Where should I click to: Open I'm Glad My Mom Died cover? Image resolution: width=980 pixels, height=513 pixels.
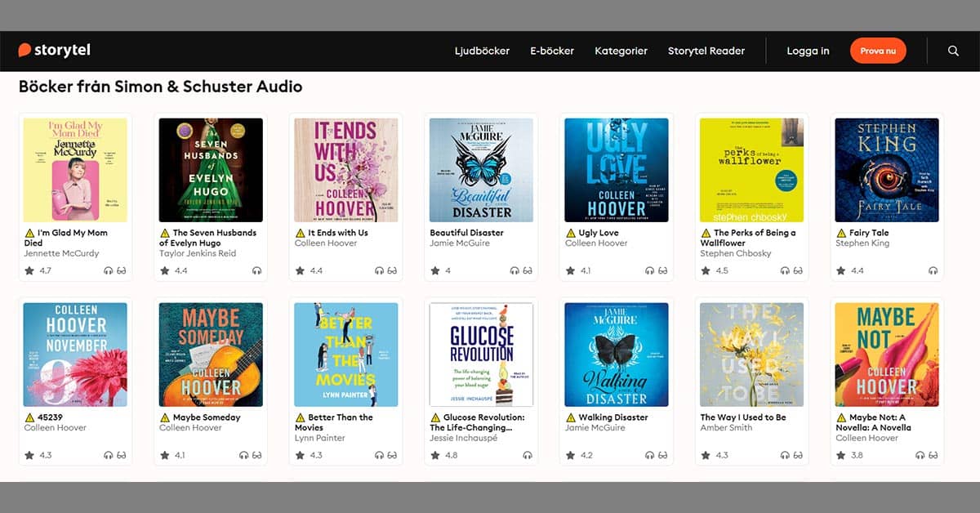[x=75, y=170]
